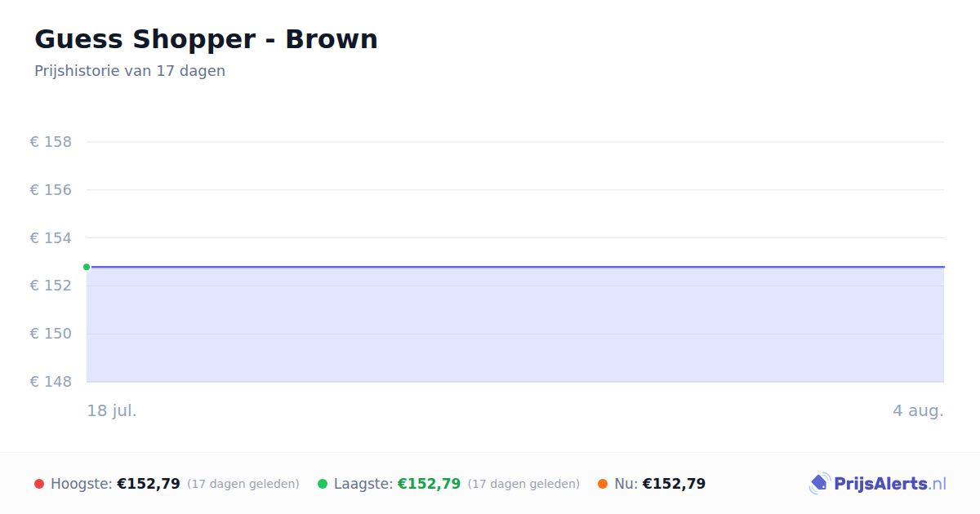Click the Hoogste €152,79 price value

pos(149,484)
